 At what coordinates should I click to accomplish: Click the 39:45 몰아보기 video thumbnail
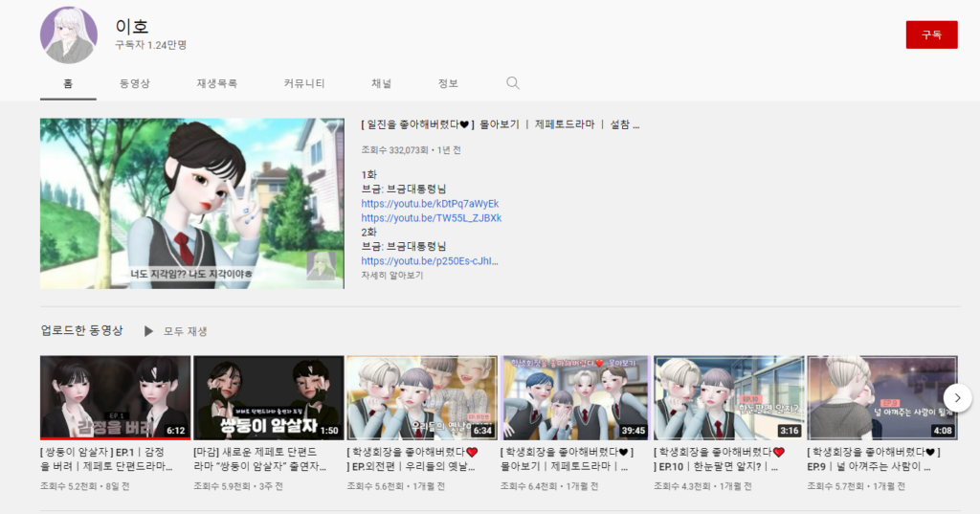click(575, 397)
